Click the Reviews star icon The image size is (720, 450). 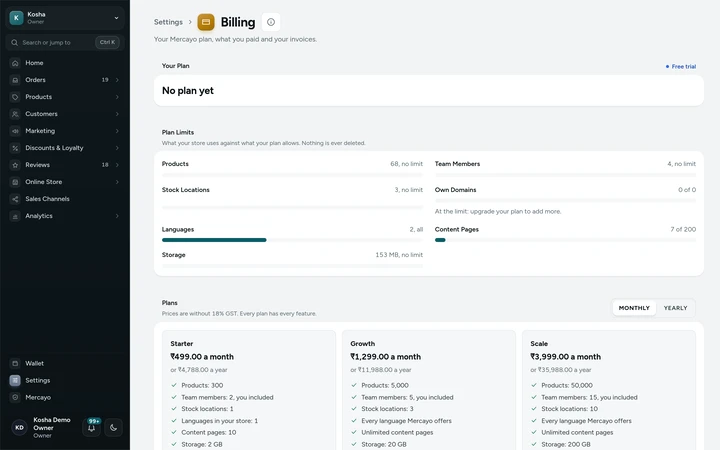[15, 165]
